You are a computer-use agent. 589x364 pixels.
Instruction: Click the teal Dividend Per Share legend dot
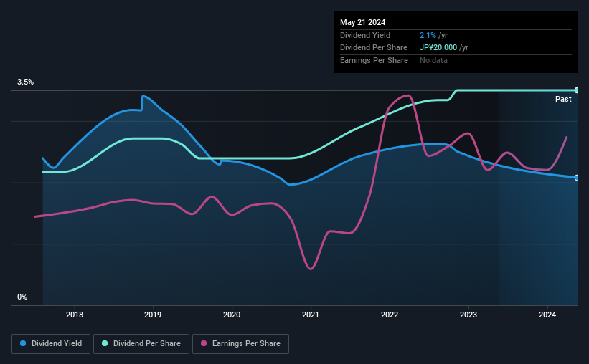(105, 344)
